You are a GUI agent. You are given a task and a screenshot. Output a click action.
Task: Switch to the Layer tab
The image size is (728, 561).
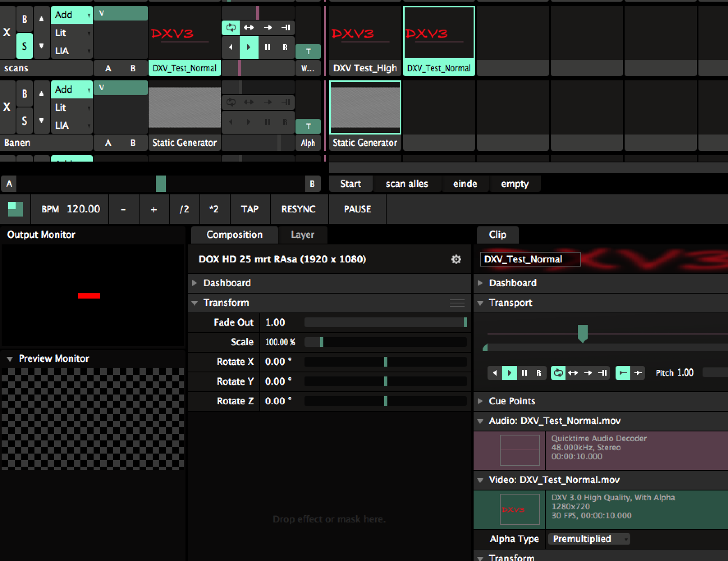coord(302,235)
